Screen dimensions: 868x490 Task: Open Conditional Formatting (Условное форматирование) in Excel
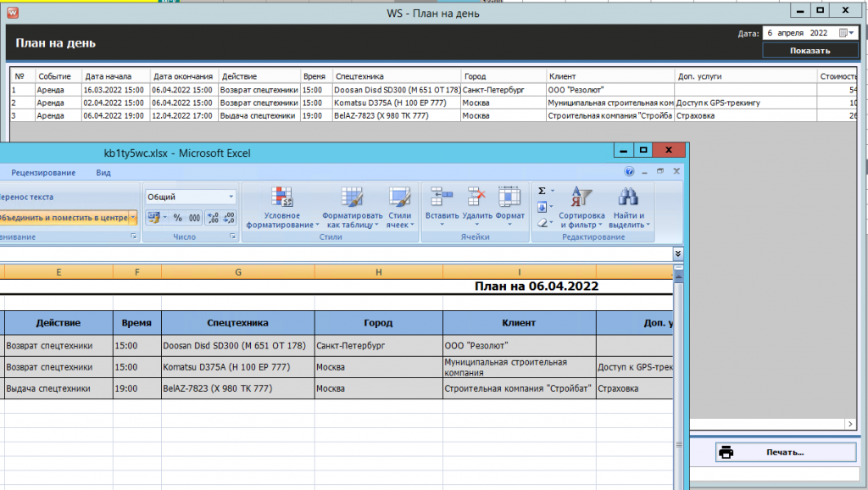[x=281, y=208]
